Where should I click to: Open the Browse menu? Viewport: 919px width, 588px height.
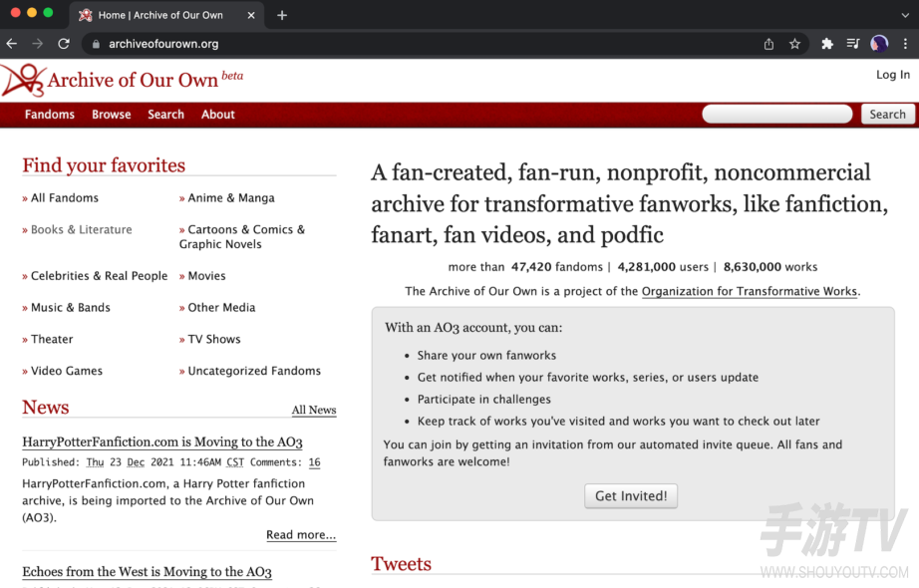click(x=112, y=115)
